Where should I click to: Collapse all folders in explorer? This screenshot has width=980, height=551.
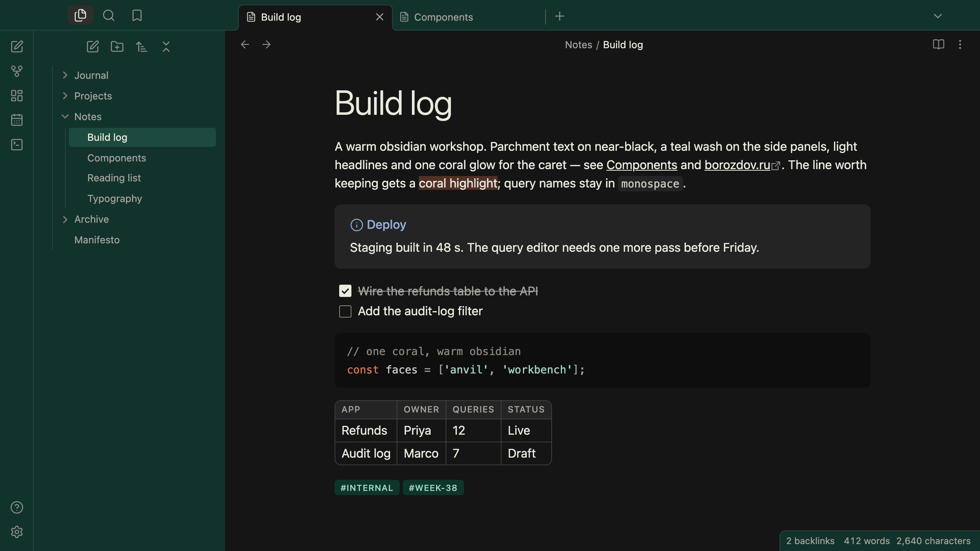(x=166, y=47)
